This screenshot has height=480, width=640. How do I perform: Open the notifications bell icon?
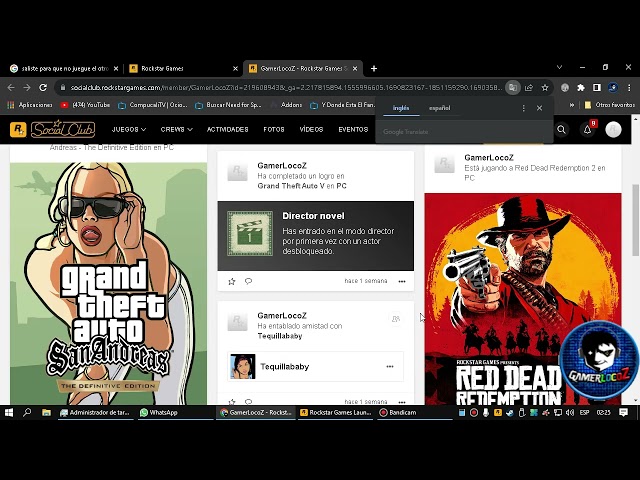[587, 129]
